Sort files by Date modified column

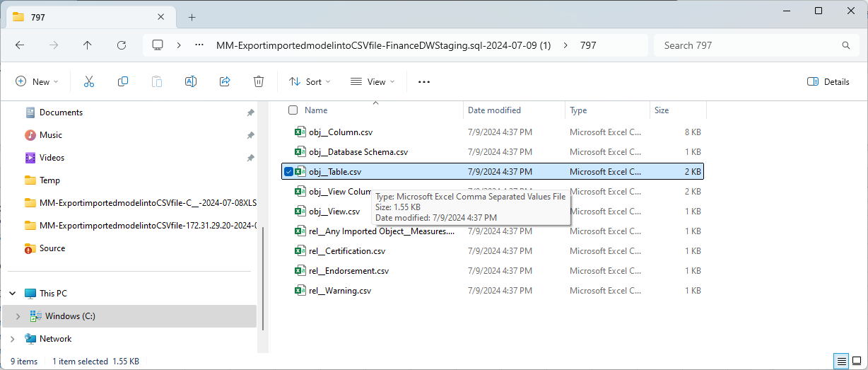tap(495, 110)
